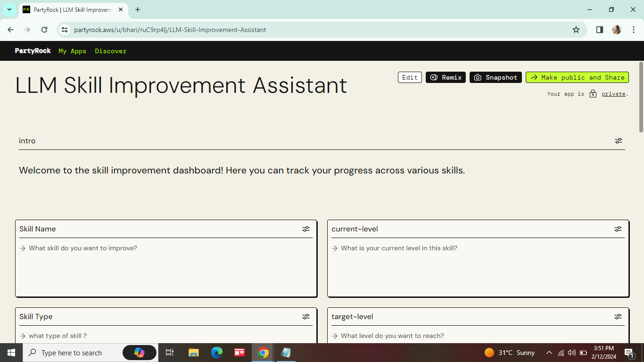
Task: Check battery status icon
Action: (x=583, y=353)
